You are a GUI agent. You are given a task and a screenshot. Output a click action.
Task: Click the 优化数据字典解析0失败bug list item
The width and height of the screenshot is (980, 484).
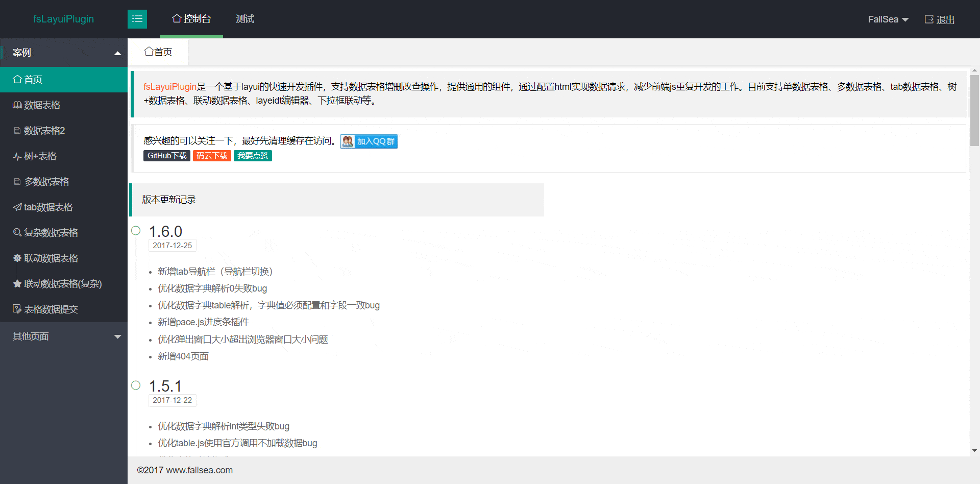pyautogui.click(x=212, y=288)
